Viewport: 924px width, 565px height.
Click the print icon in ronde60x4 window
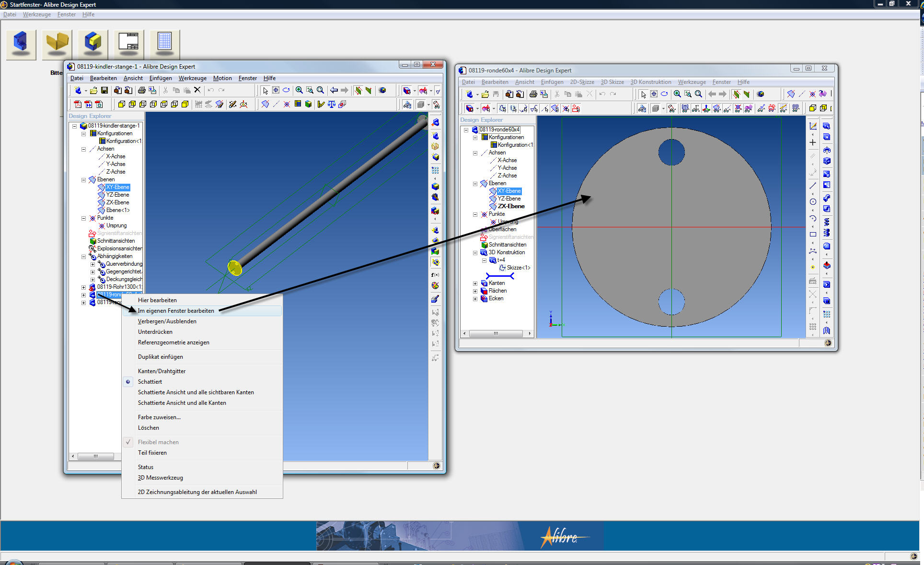pos(533,94)
